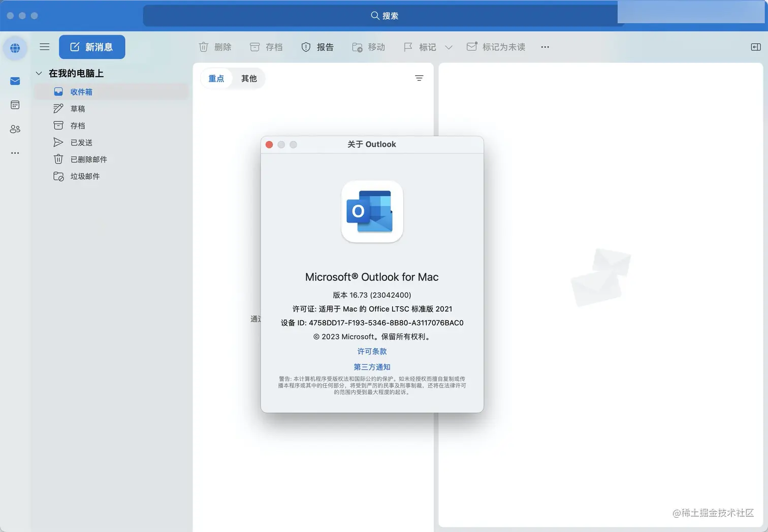Click the 搜索 search field
Screen dimensions: 768x532
coord(384,16)
